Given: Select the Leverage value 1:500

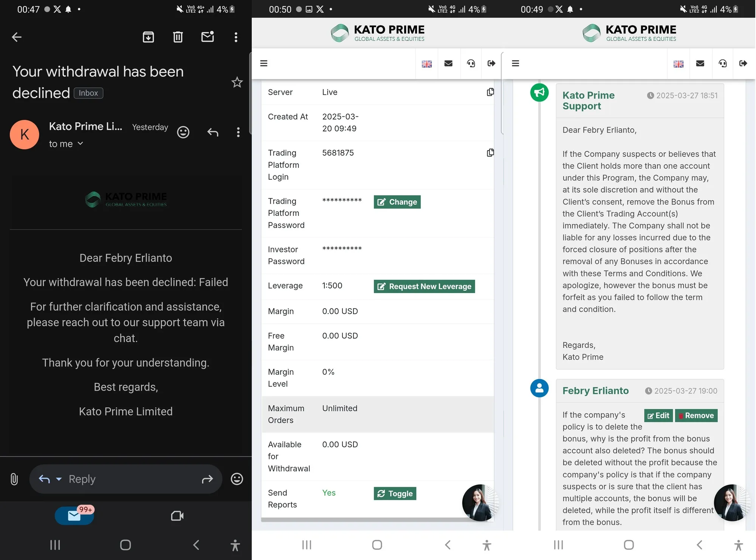Looking at the screenshot, I should pyautogui.click(x=332, y=285).
